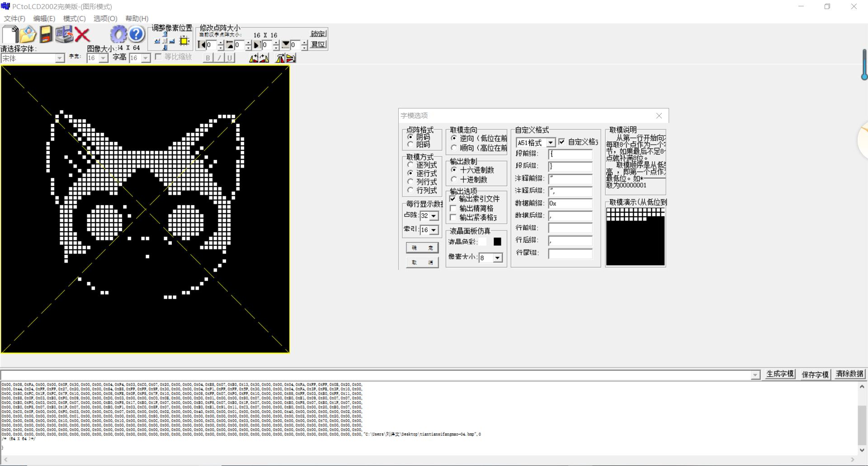Image resolution: width=868 pixels, height=466 pixels.
Task: Open the 宋体 font selection dropdown
Action: pos(59,58)
